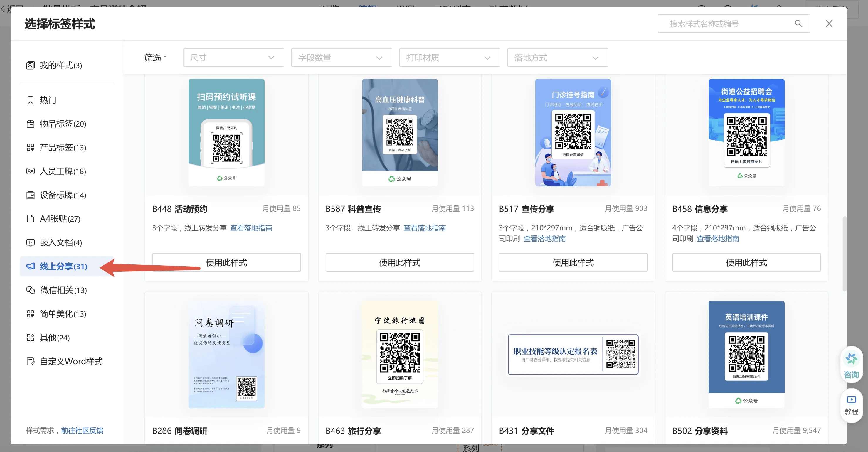868x452 pixels.
Task: Close the label style dialog
Action: pyautogui.click(x=829, y=23)
